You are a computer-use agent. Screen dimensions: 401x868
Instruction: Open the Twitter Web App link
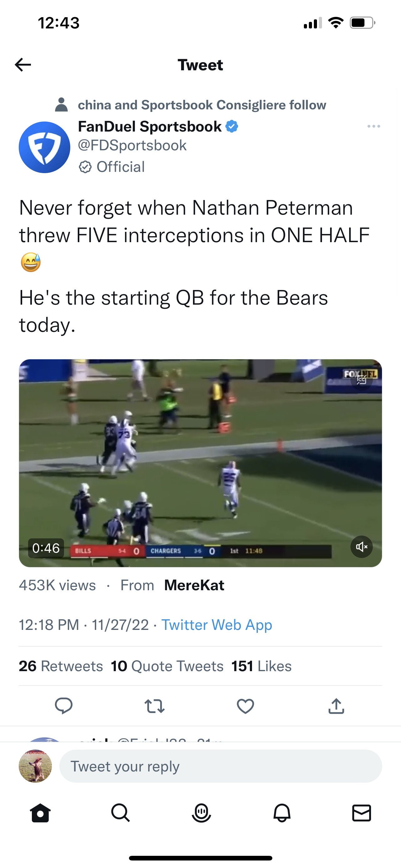pos(216,625)
